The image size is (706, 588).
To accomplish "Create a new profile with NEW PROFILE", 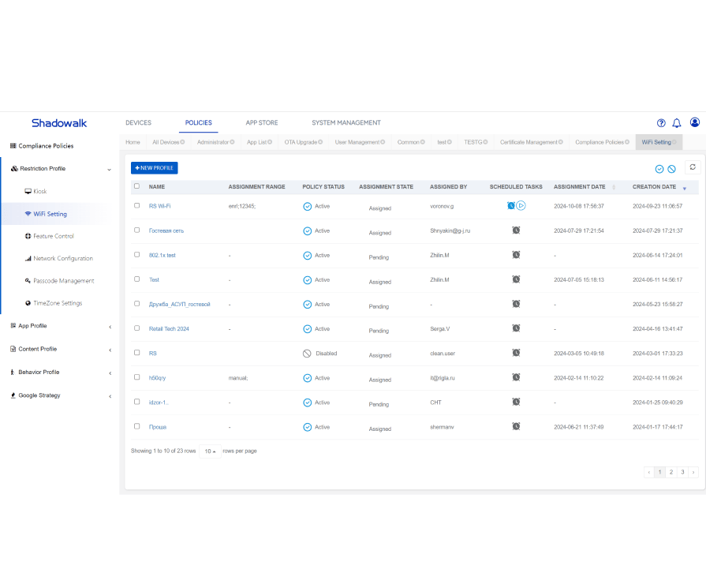I will pos(155,168).
